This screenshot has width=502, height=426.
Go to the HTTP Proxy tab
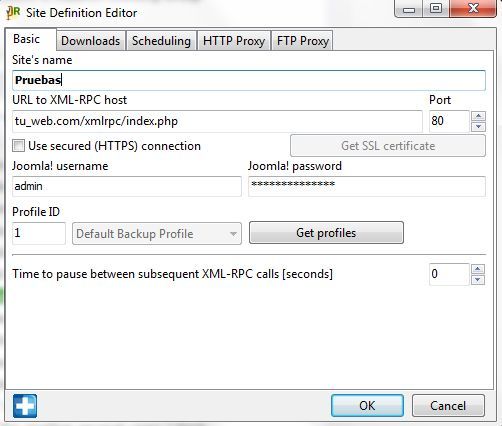[x=234, y=41]
